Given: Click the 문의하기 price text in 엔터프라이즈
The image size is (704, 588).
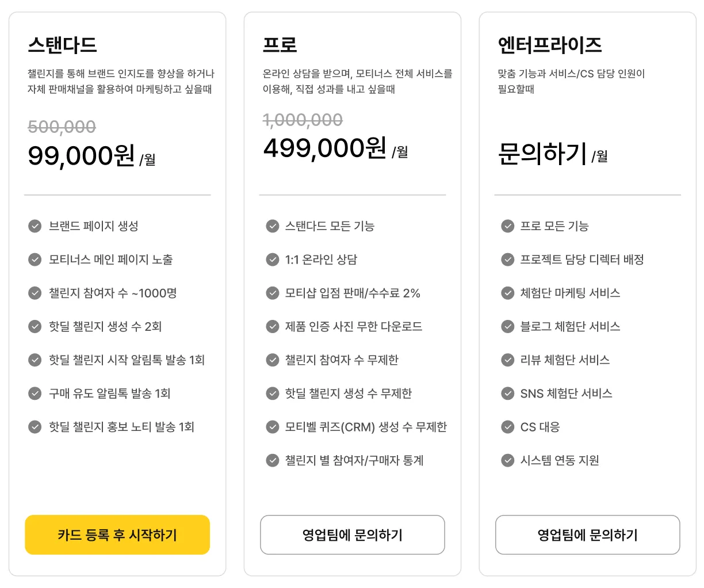Looking at the screenshot, I should (542, 154).
